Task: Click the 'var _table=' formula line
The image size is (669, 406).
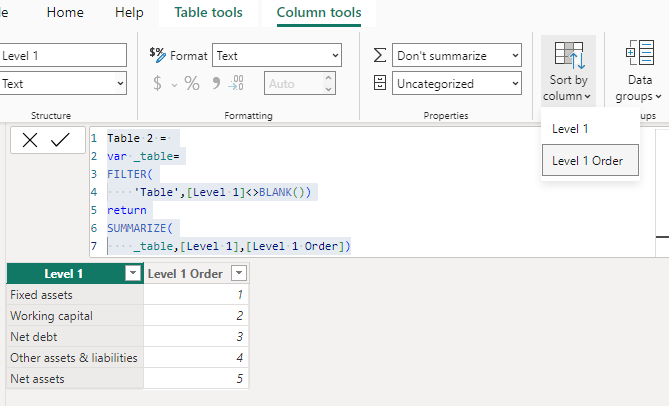Action: (143, 156)
